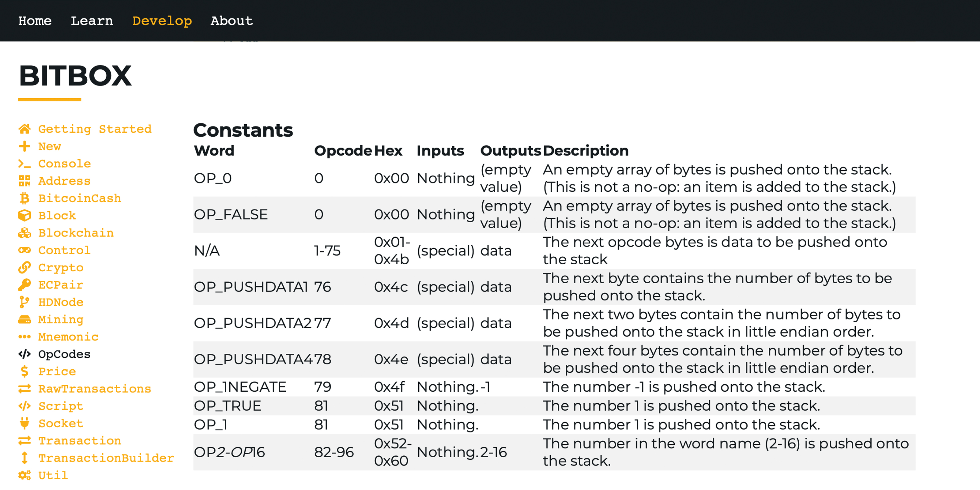Click the Block cube icon
980x490 pixels.
(24, 216)
